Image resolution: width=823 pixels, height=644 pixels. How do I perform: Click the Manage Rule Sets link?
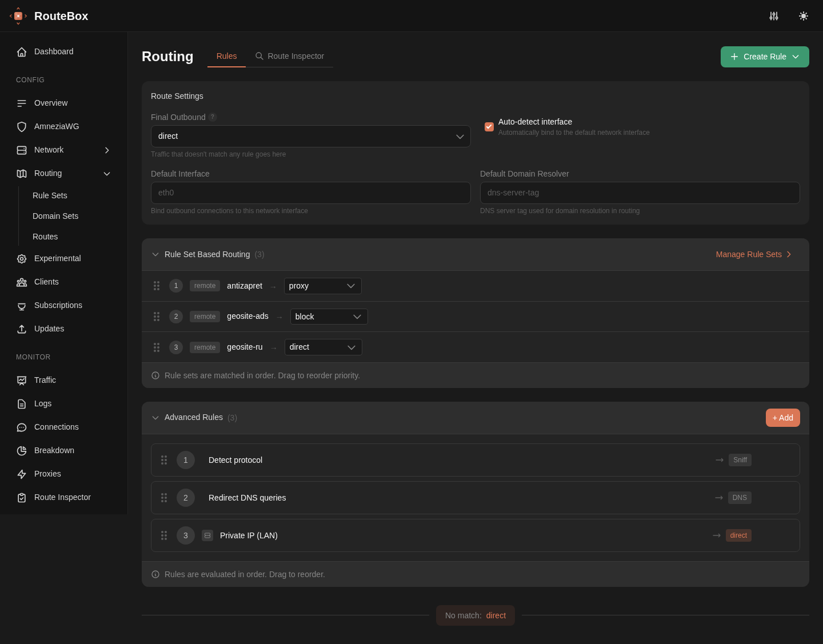[754, 254]
